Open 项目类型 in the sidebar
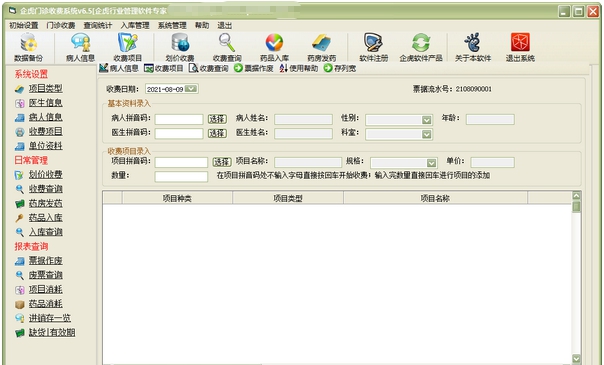The image size is (604, 365). coord(45,89)
